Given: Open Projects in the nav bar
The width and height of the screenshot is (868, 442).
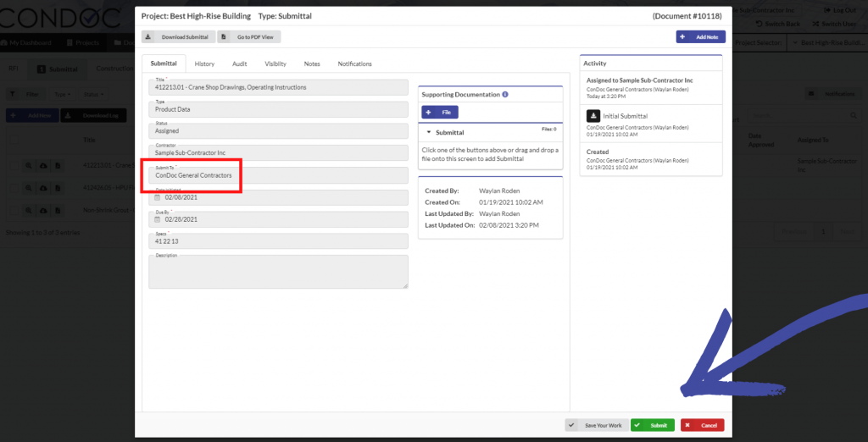Looking at the screenshot, I should (x=83, y=42).
